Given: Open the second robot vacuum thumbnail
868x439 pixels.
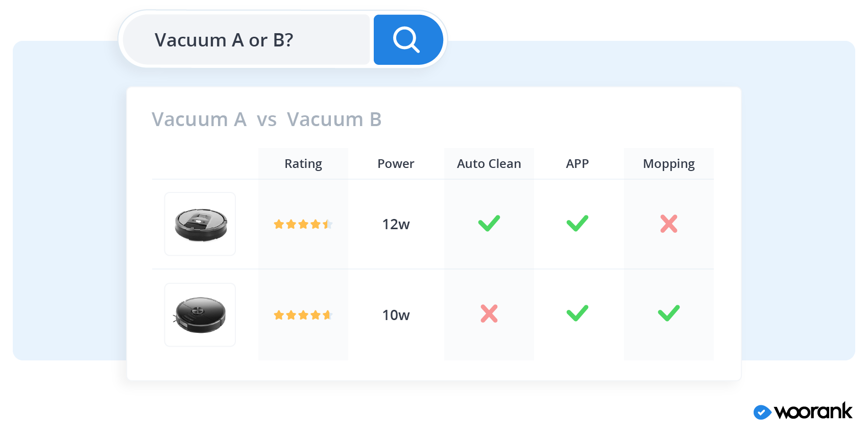Looking at the screenshot, I should coord(200,315).
